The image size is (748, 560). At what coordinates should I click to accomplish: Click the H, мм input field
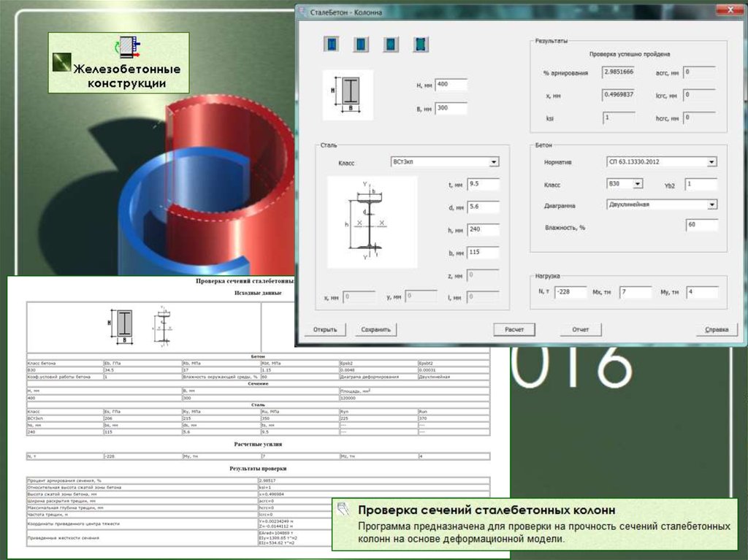[x=451, y=85]
